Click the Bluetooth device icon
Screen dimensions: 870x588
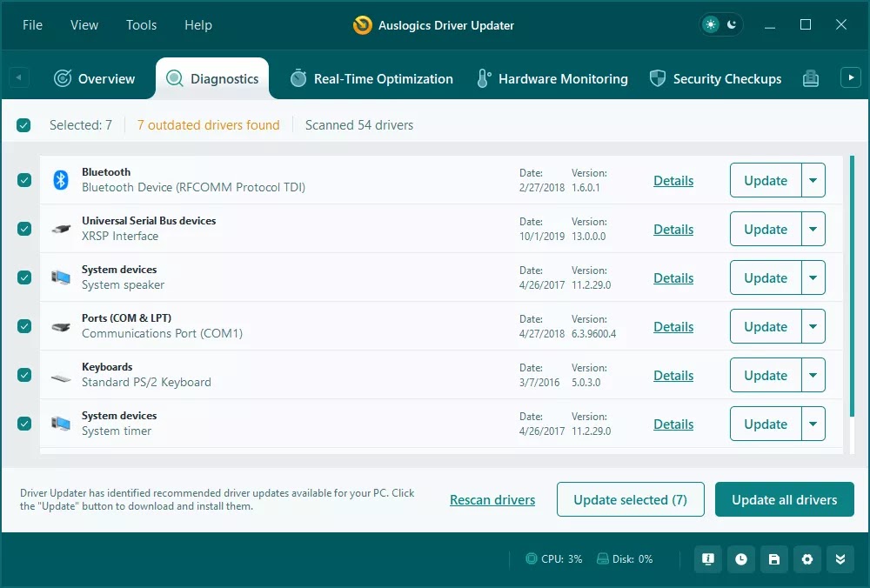point(60,180)
